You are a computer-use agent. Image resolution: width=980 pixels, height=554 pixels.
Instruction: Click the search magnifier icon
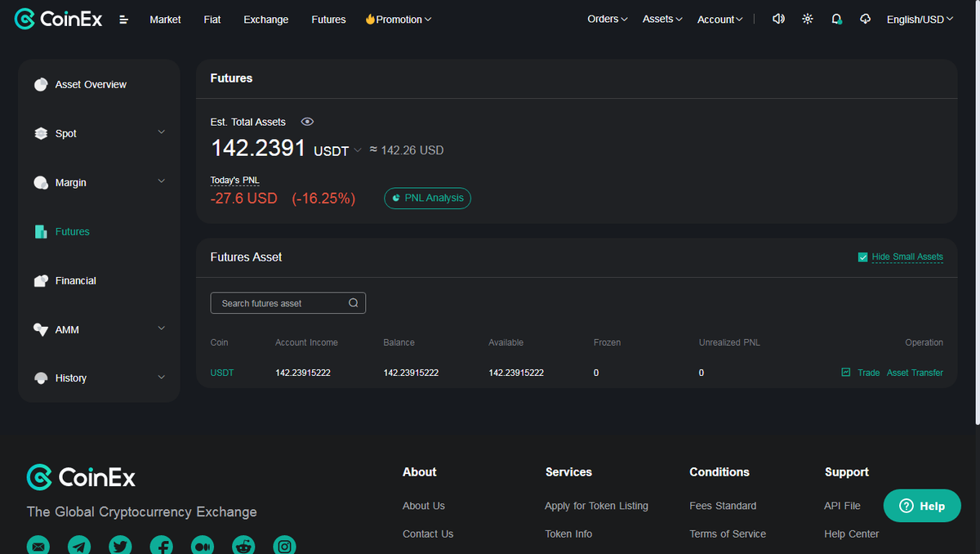(x=354, y=303)
